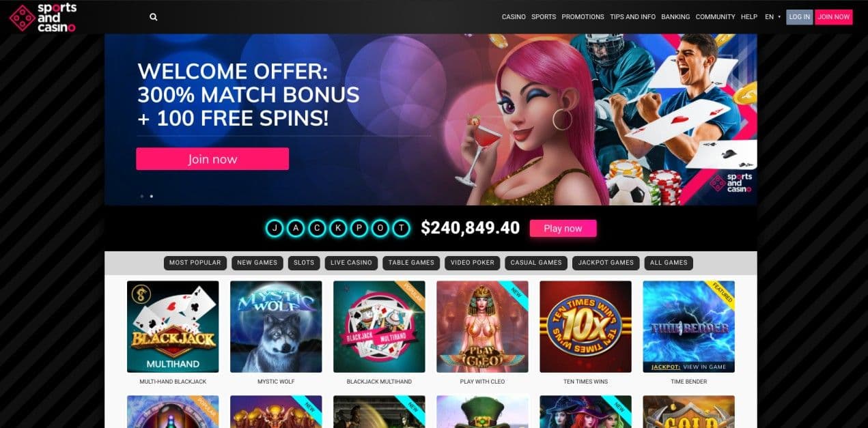Open the Time Bender featured game thumbnail

(x=688, y=326)
